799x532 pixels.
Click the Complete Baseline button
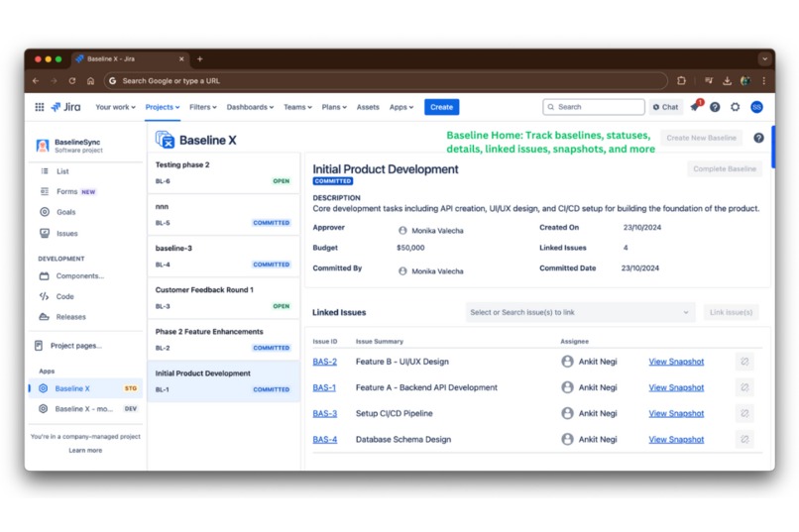pyautogui.click(x=725, y=169)
